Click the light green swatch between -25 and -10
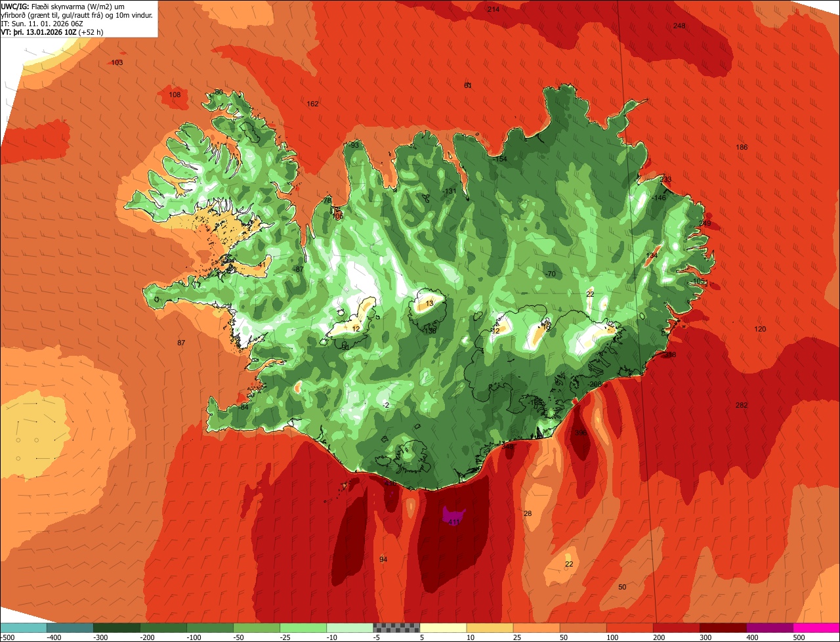Screen dimensions: 840x642 click(303, 628)
